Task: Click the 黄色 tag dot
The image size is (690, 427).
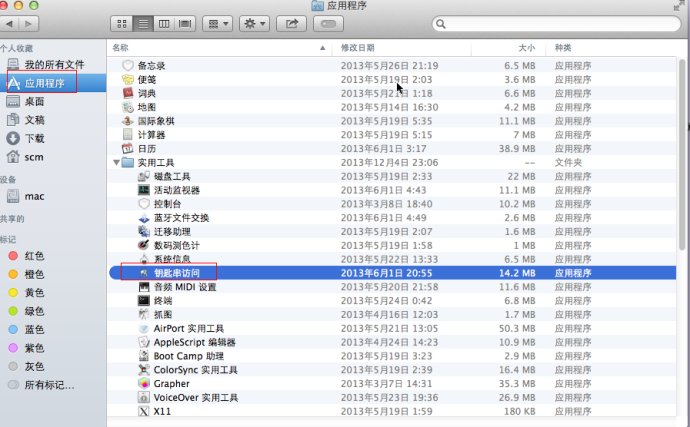Action: click(13, 293)
